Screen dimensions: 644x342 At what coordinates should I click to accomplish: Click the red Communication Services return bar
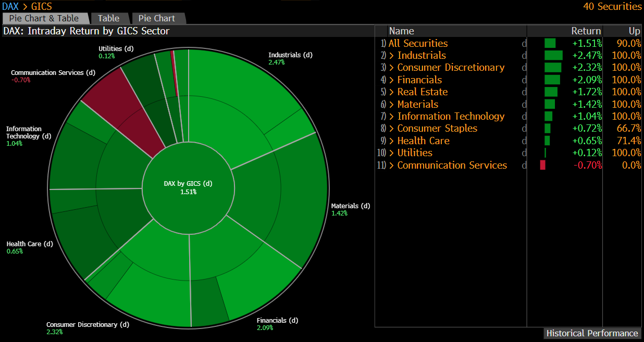tap(542, 166)
